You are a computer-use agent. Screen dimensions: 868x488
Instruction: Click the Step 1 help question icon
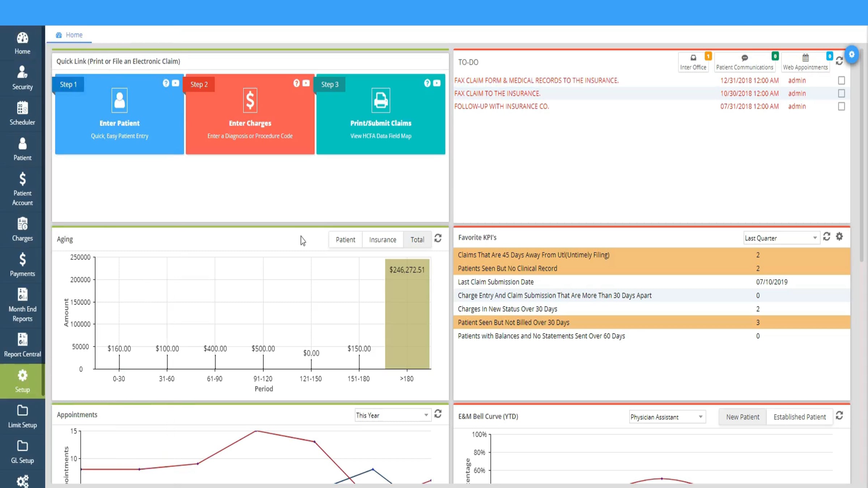[166, 83]
